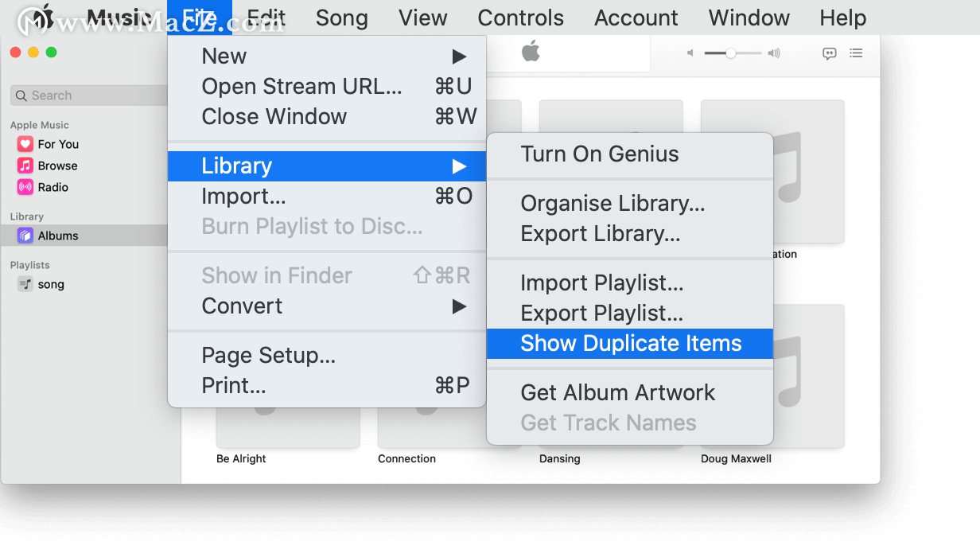The height and width of the screenshot is (557, 980).
Task: Set volume to max with loud speaker icon
Action: click(x=773, y=53)
